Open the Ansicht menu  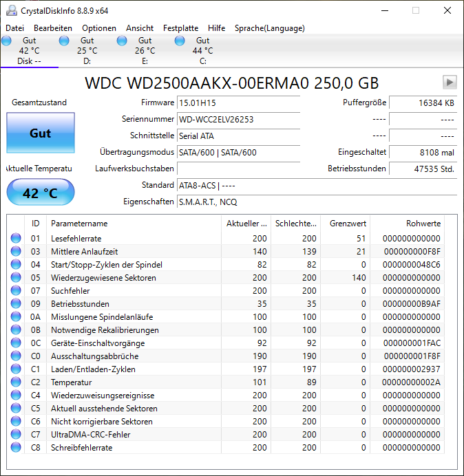(x=140, y=28)
